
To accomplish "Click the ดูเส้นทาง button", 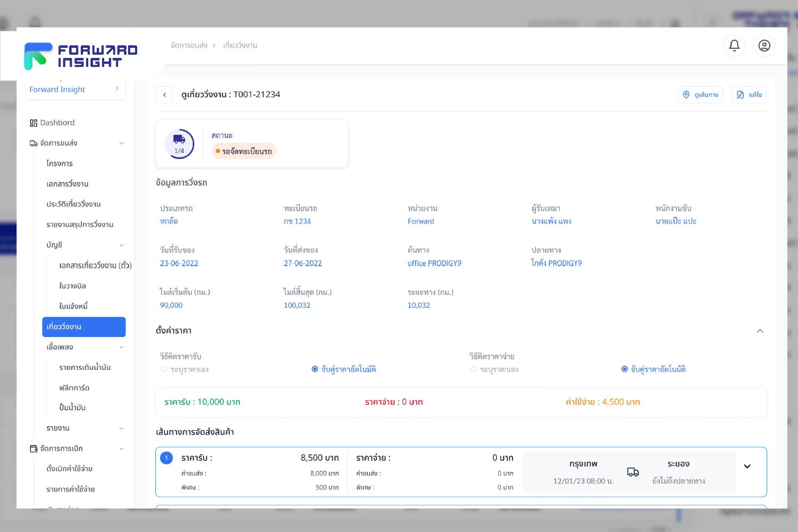I will pos(700,95).
